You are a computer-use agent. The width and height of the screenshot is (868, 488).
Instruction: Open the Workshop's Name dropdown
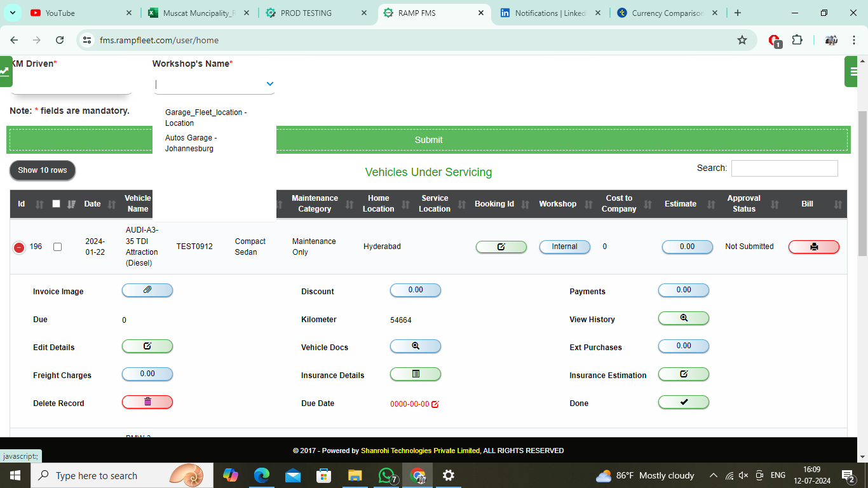(214, 83)
